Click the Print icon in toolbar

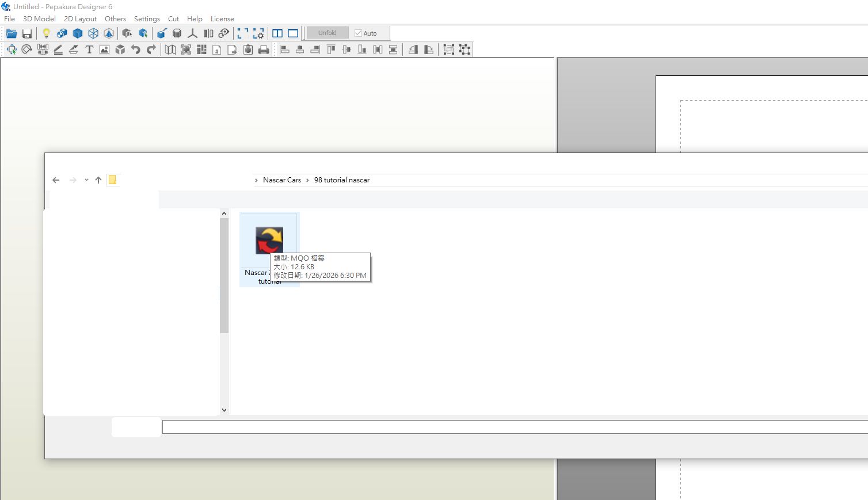(264, 49)
